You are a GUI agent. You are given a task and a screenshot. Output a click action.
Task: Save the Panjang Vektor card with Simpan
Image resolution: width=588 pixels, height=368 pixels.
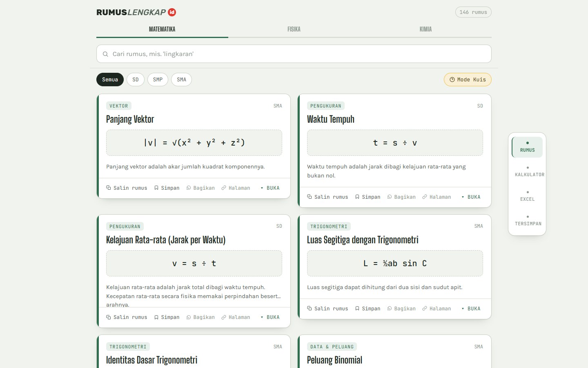167,188
